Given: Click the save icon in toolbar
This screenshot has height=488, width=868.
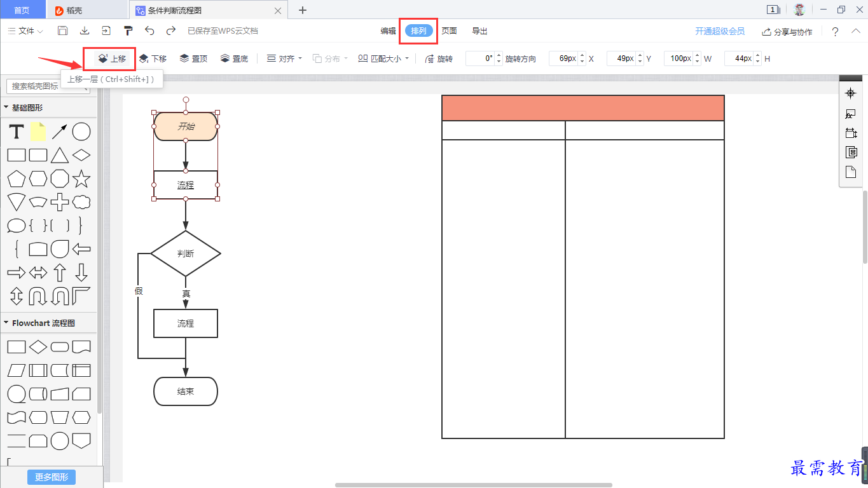Looking at the screenshot, I should pos(62,30).
